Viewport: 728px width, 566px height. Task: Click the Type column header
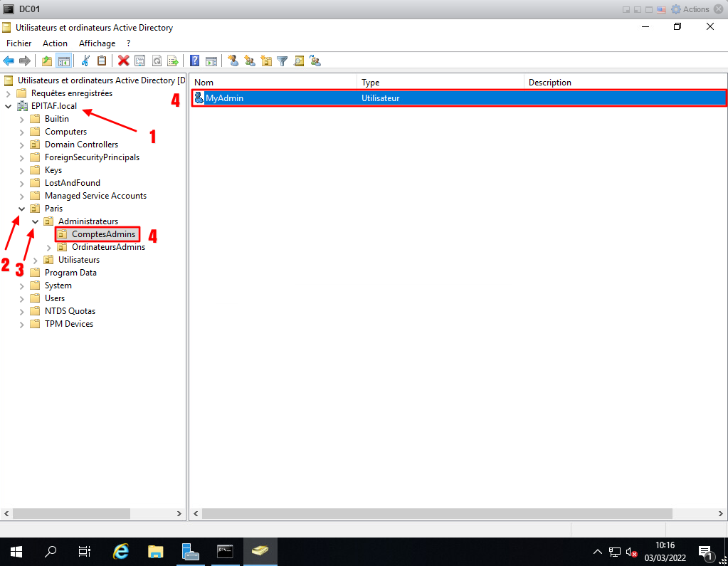(440, 83)
